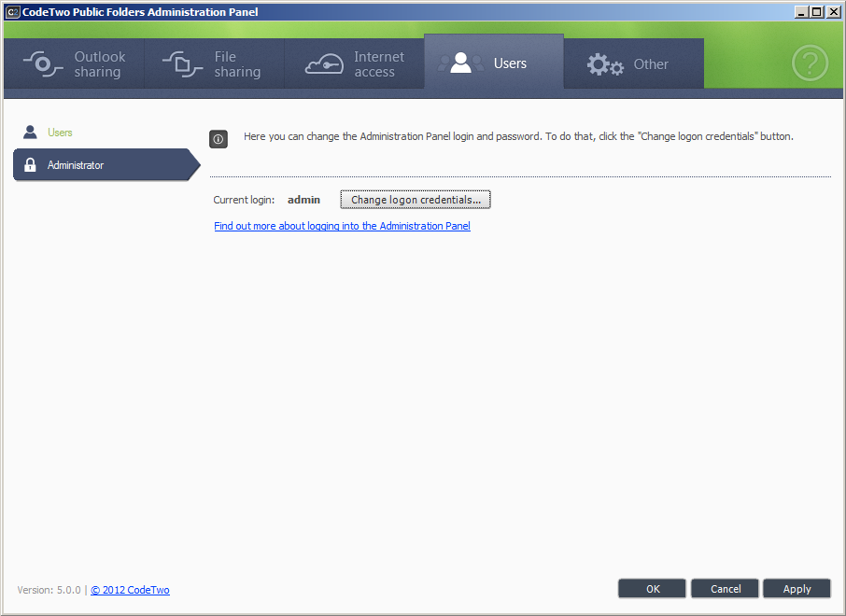Select the Users tab
The height and width of the screenshot is (616, 846).
pos(494,62)
